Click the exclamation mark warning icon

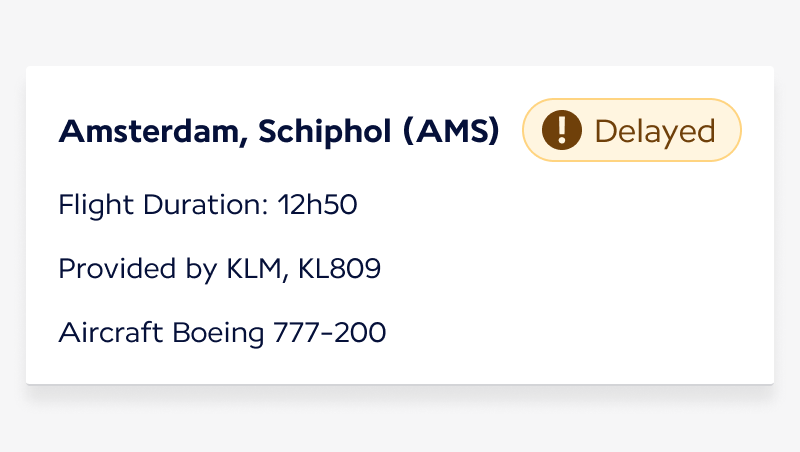562,130
